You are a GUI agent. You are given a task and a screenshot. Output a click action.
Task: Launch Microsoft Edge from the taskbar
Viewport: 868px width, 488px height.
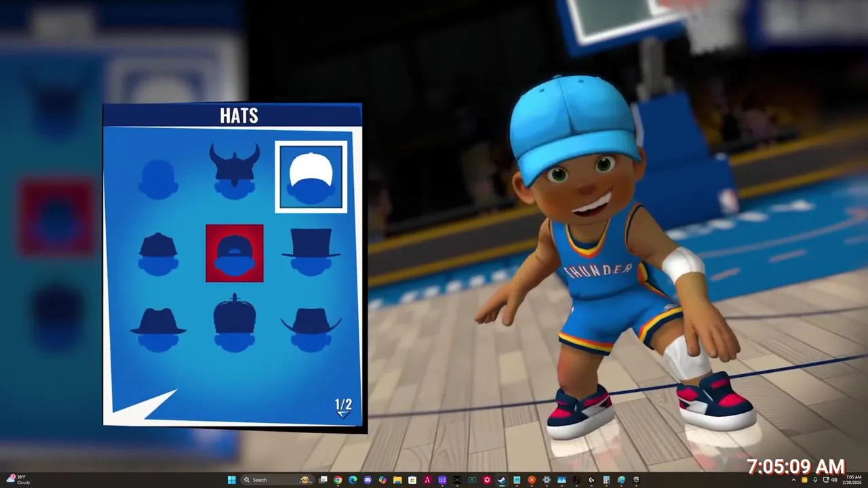click(353, 480)
